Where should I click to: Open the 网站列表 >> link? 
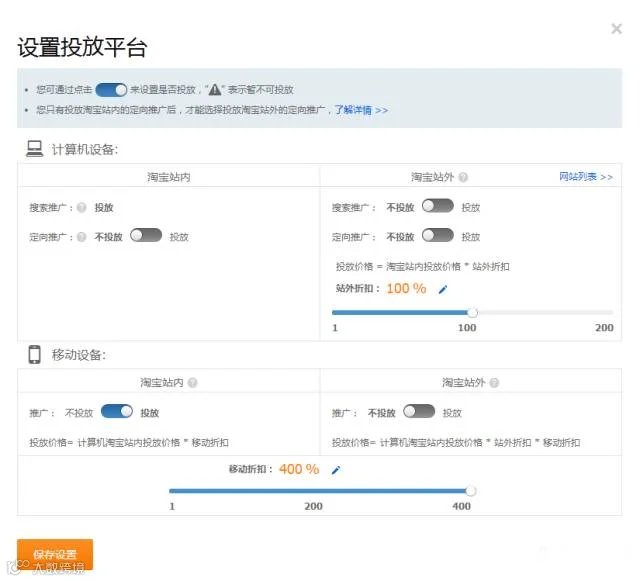(586, 177)
